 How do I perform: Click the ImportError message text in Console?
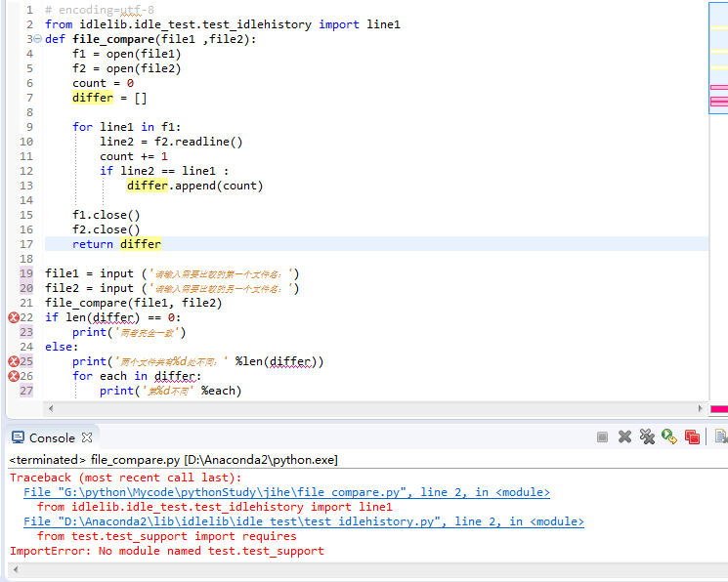(166, 551)
